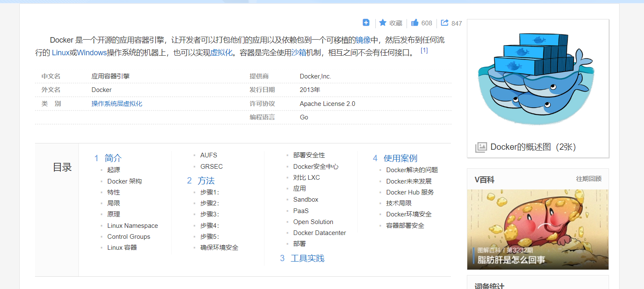Open the 往期回顾 link
This screenshot has width=644, height=289.
click(x=589, y=179)
